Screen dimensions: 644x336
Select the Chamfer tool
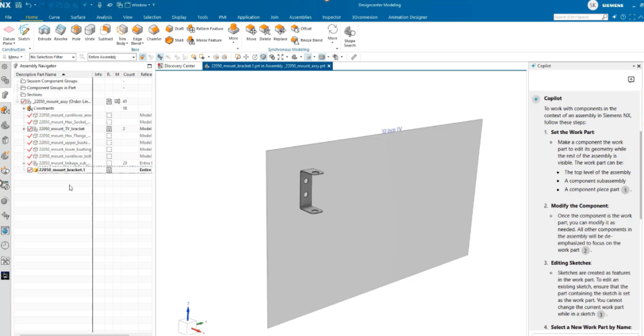pyautogui.click(x=154, y=33)
